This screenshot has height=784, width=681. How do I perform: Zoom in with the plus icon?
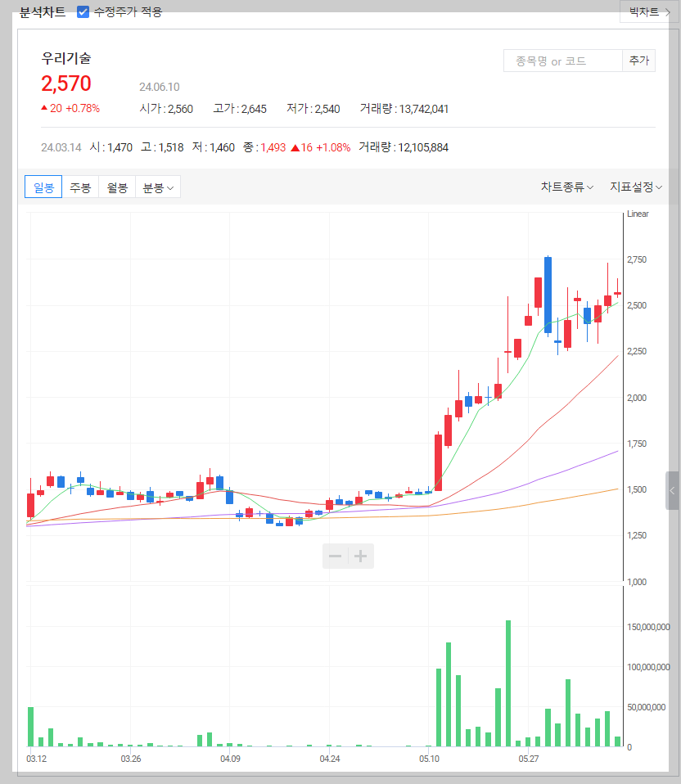pyautogui.click(x=360, y=556)
